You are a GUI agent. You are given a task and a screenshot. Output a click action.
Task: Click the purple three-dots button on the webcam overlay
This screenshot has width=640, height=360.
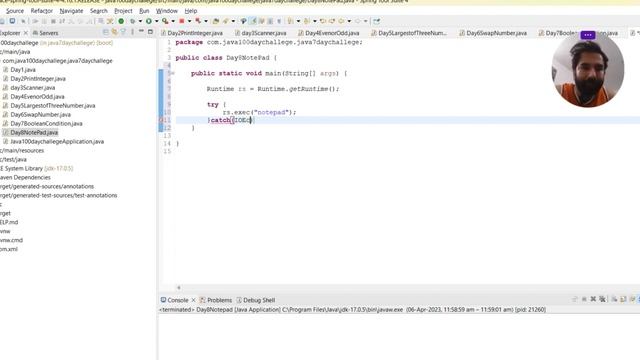[588, 35]
